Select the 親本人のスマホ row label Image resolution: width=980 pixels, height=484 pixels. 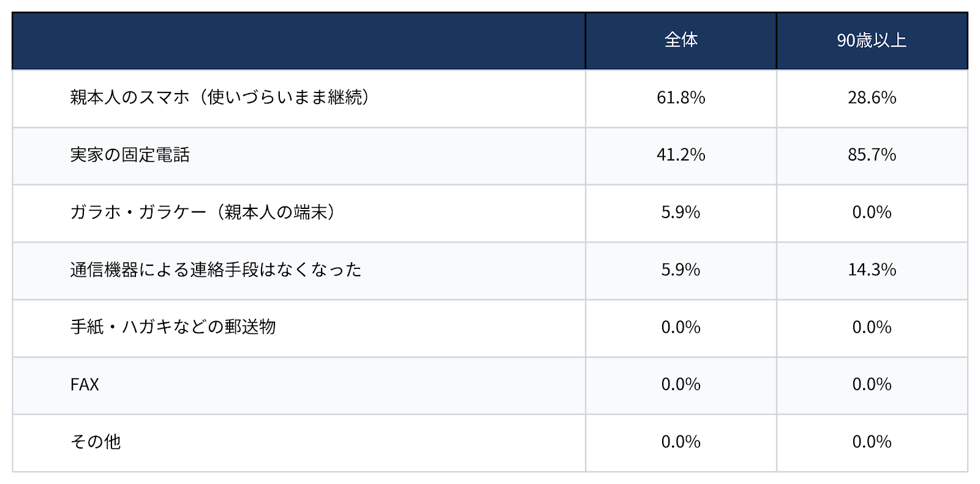220,97
